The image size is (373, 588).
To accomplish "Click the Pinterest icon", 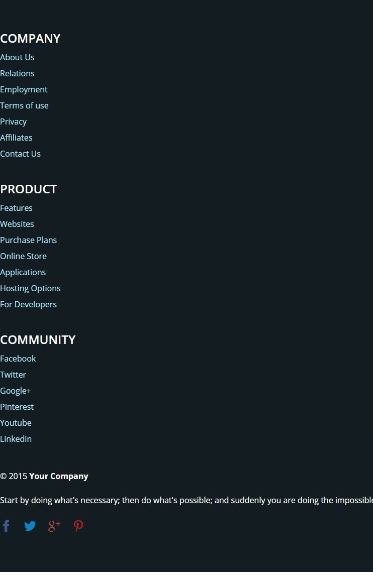I will tap(78, 526).
